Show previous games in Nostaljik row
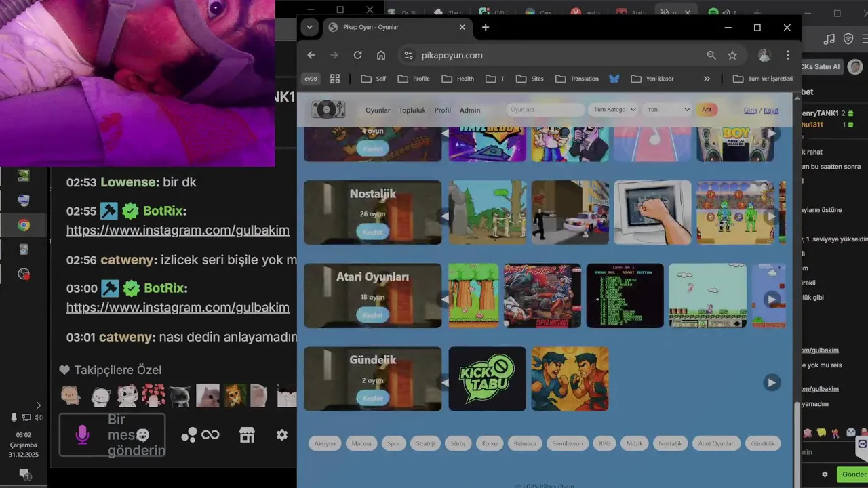This screenshot has width=868, height=488. click(x=446, y=216)
